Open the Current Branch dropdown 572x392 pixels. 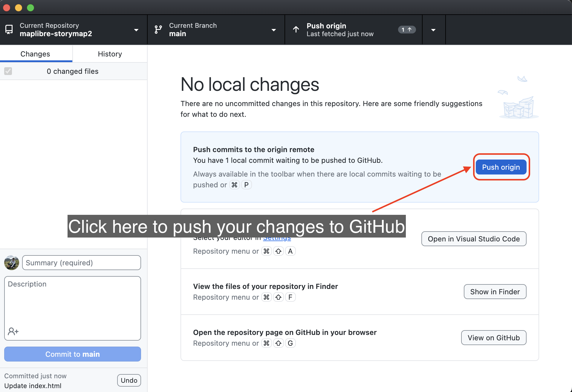pos(274,30)
